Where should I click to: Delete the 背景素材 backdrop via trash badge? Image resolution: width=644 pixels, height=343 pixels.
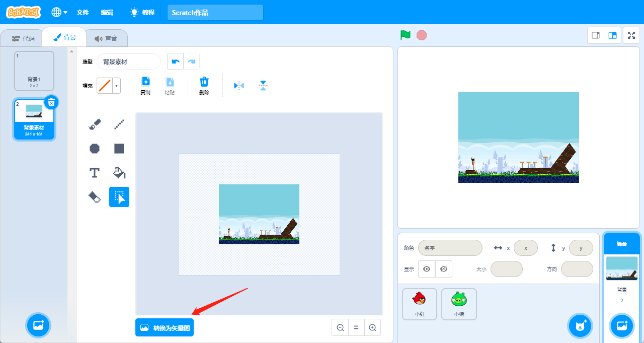(51, 102)
